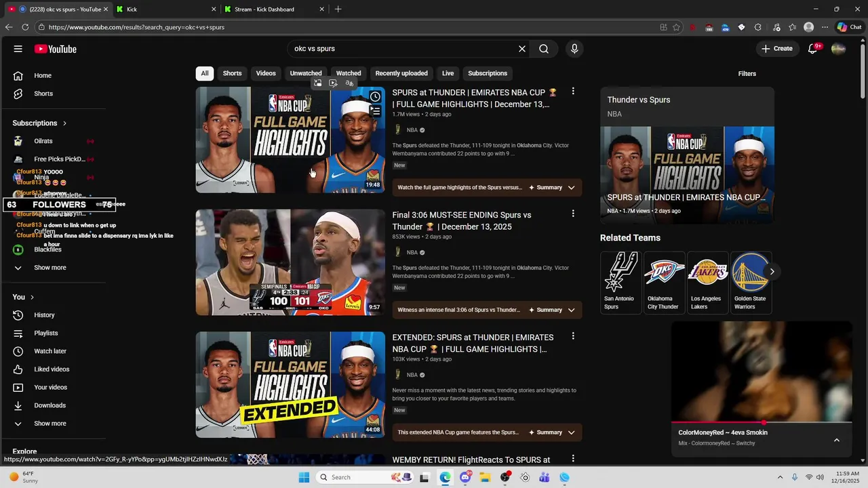868x488 pixels.
Task: Click the Windows Start button
Action: coord(304,477)
